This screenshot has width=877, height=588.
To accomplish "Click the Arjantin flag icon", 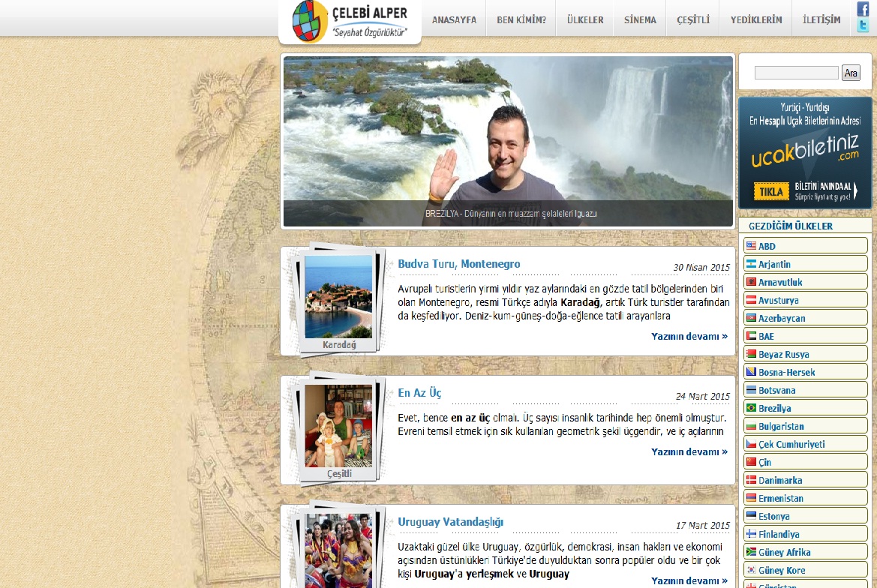I will pos(751,264).
